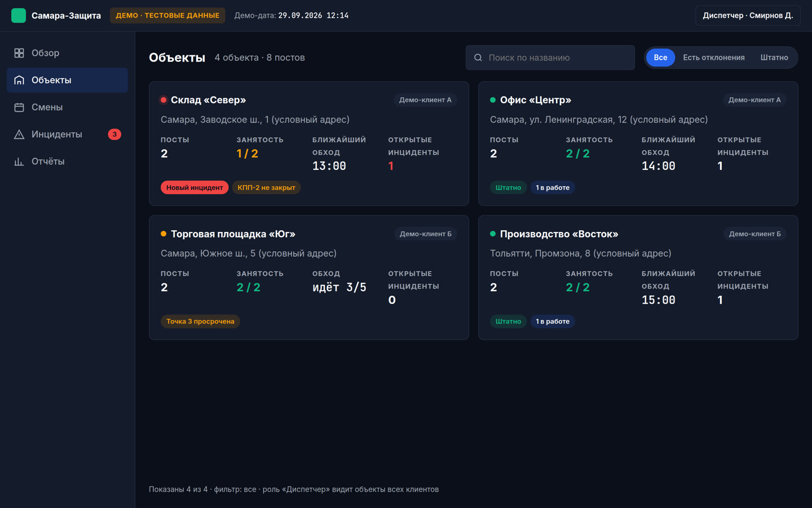Screen dimensions: 812x508
Task: Click green status dot of Офис «Центр»
Action: click(x=493, y=100)
